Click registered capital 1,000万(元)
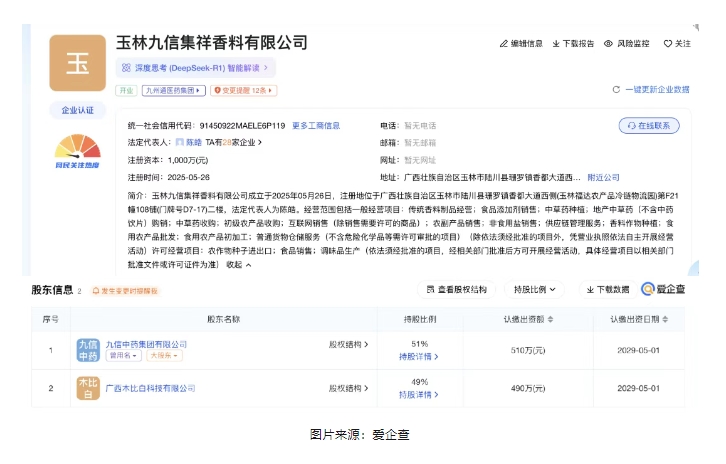The image size is (726, 464). click(188, 160)
